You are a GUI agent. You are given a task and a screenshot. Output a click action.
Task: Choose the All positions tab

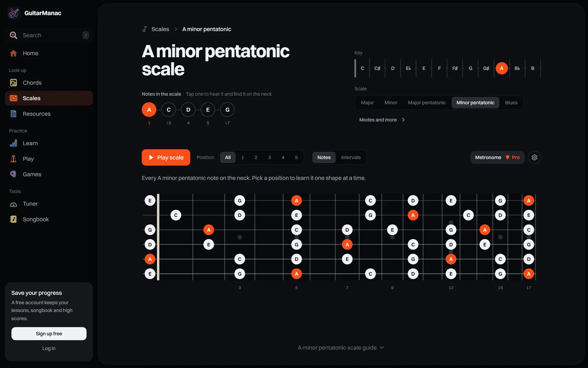(x=228, y=158)
